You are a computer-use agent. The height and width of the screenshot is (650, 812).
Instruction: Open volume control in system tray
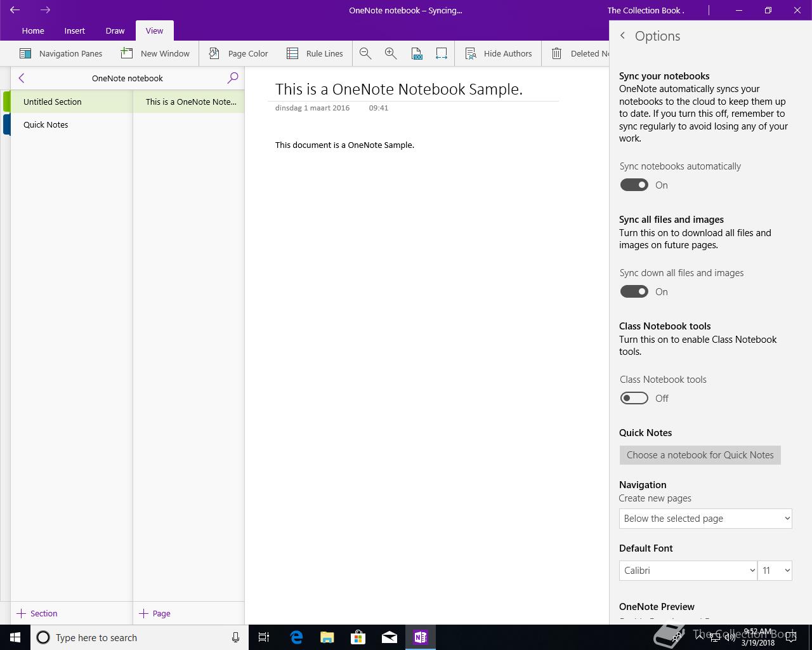pos(730,637)
